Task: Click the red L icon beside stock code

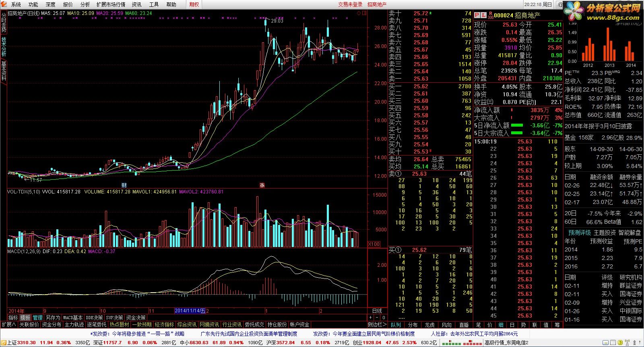Action: pyautogui.click(x=484, y=15)
